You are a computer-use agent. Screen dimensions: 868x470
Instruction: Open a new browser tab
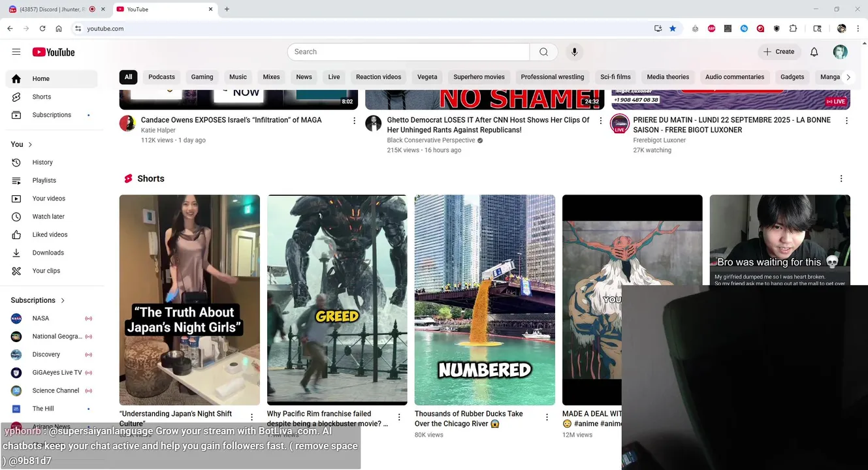point(227,9)
